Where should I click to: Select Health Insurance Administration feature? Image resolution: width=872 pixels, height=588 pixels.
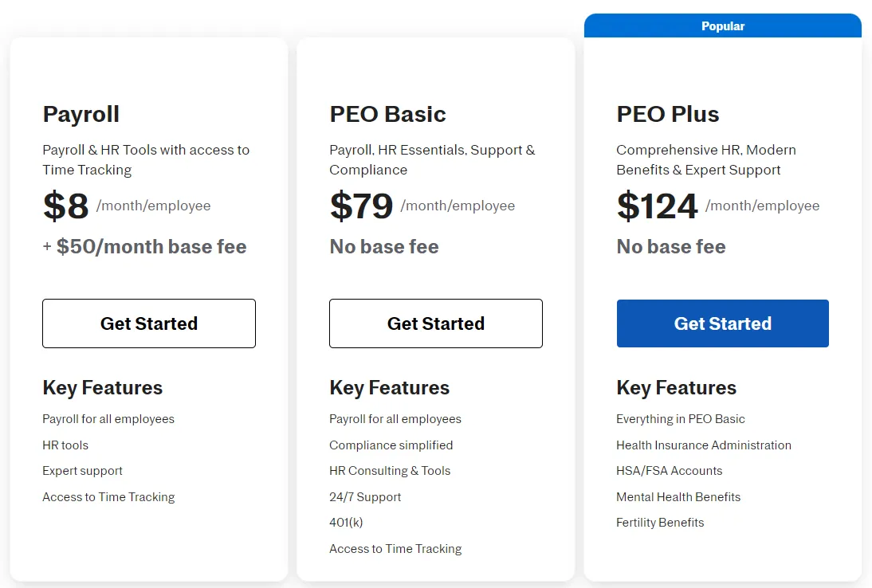pyautogui.click(x=704, y=445)
